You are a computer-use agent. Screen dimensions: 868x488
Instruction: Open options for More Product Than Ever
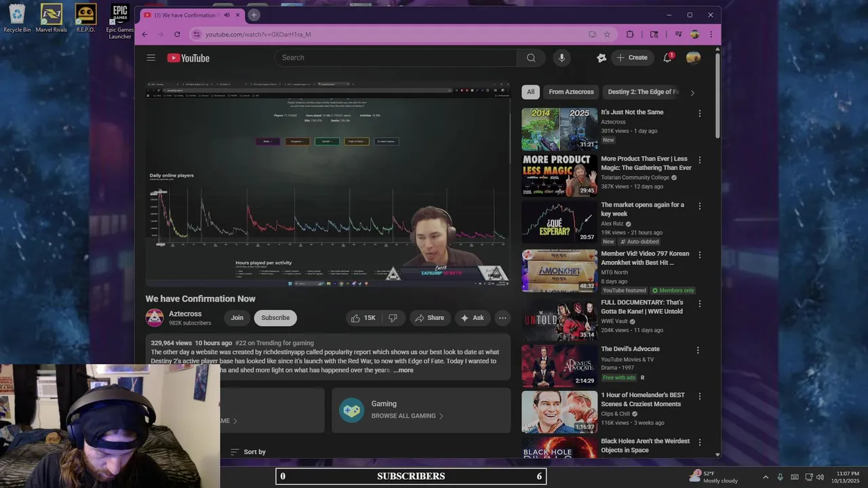pos(700,160)
